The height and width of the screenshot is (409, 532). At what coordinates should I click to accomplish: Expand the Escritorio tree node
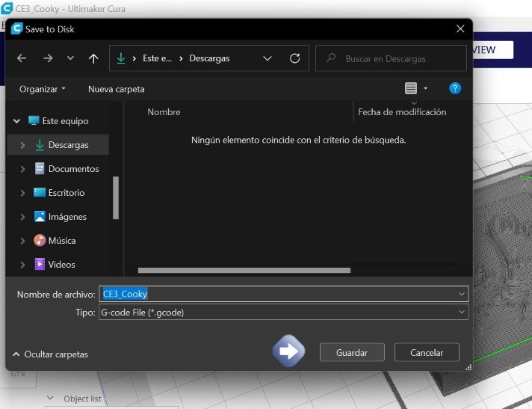coord(22,193)
